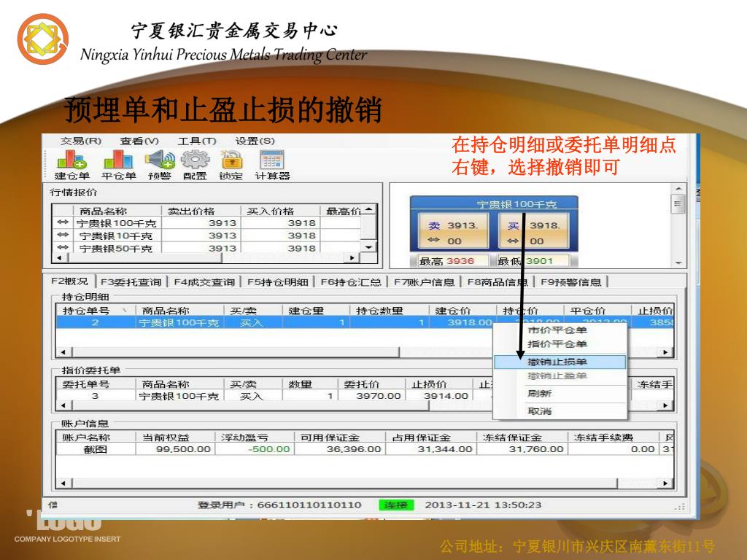Switch to the F3委托查询 tab
This screenshot has height=560, width=747.
pos(131,282)
